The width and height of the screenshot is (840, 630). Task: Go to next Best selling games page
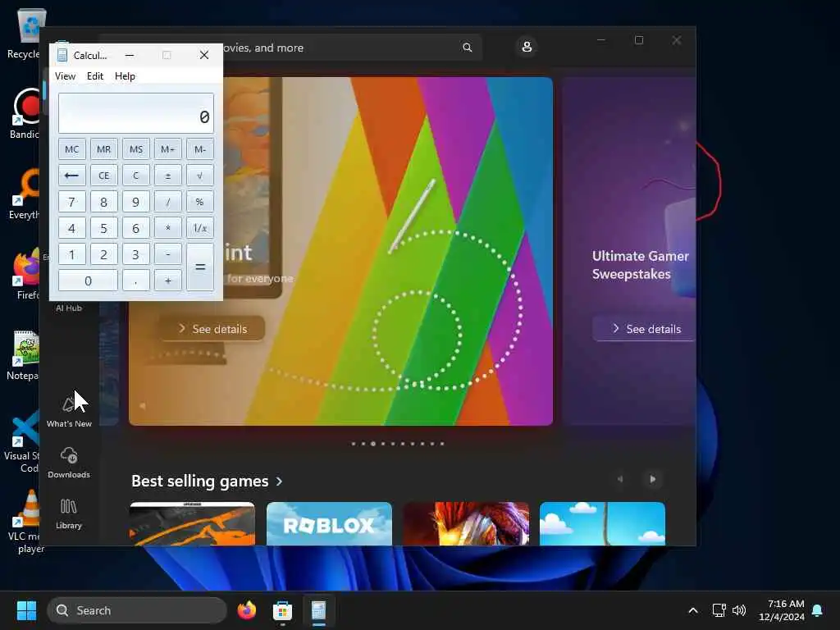click(652, 479)
